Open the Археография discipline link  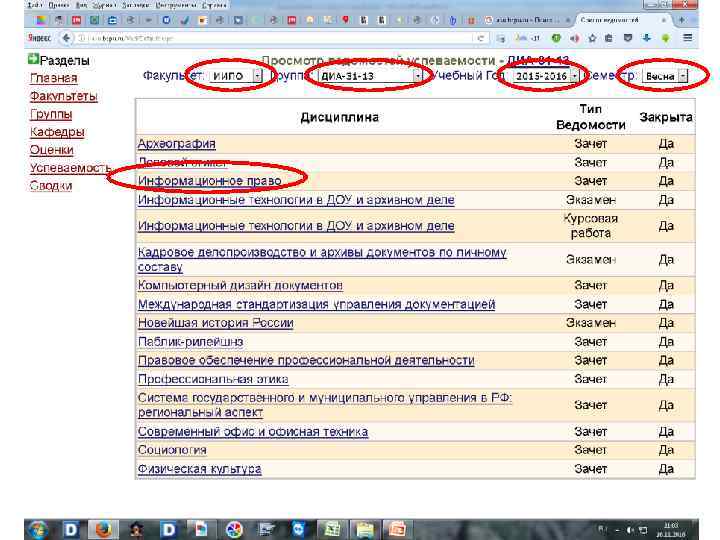pyautogui.click(x=177, y=144)
